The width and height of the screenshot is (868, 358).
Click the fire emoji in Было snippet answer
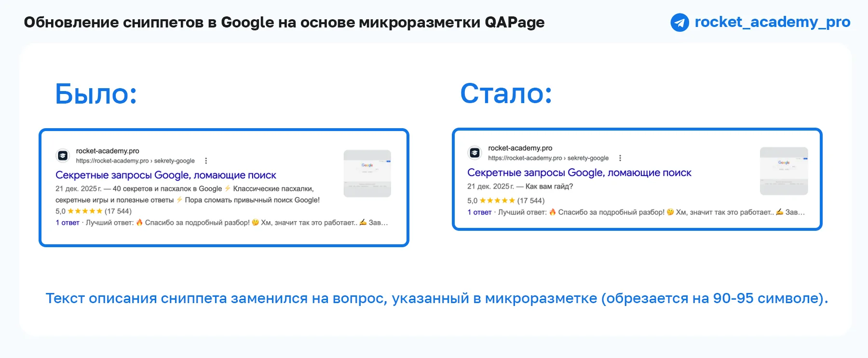[139, 222]
